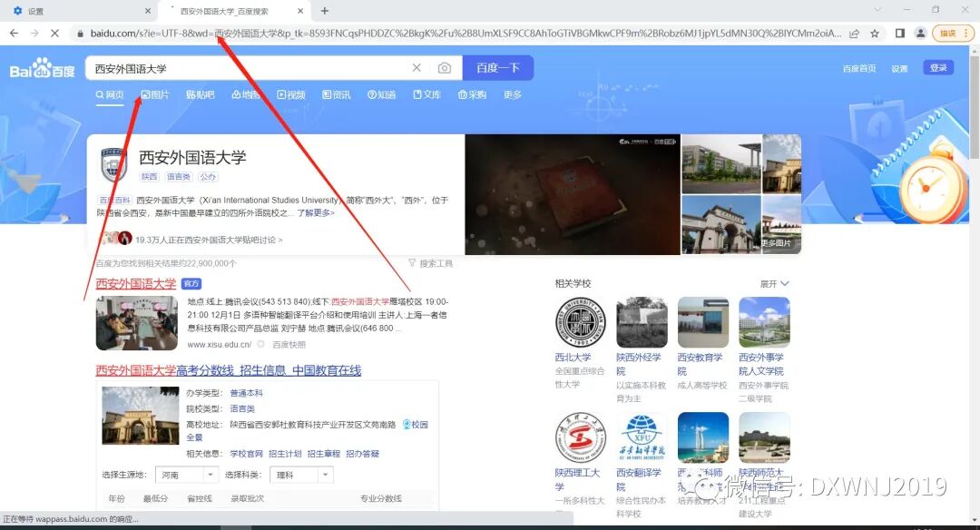980x530 pixels.
Task: Stop loading the page
Action: [x=54, y=33]
